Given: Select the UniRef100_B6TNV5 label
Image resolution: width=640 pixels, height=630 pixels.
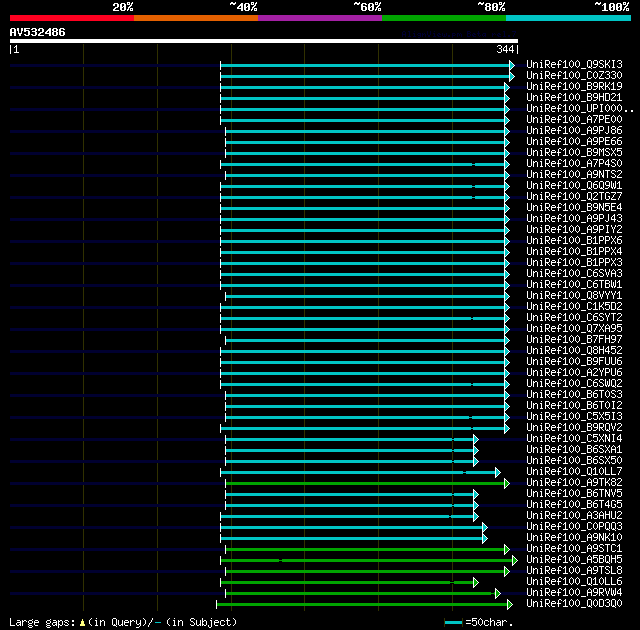Looking at the screenshot, I should pyautogui.click(x=574, y=494).
